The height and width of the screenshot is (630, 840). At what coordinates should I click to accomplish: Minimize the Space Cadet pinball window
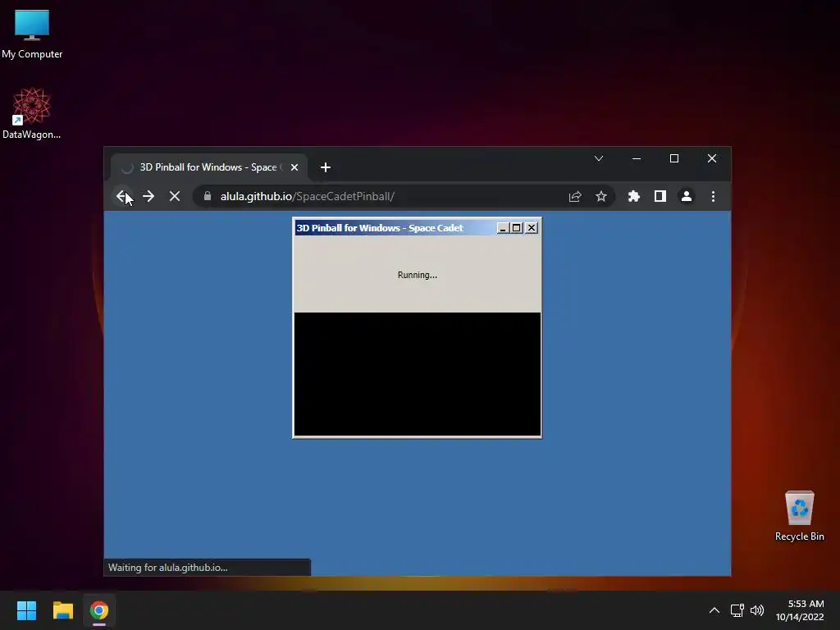click(503, 228)
